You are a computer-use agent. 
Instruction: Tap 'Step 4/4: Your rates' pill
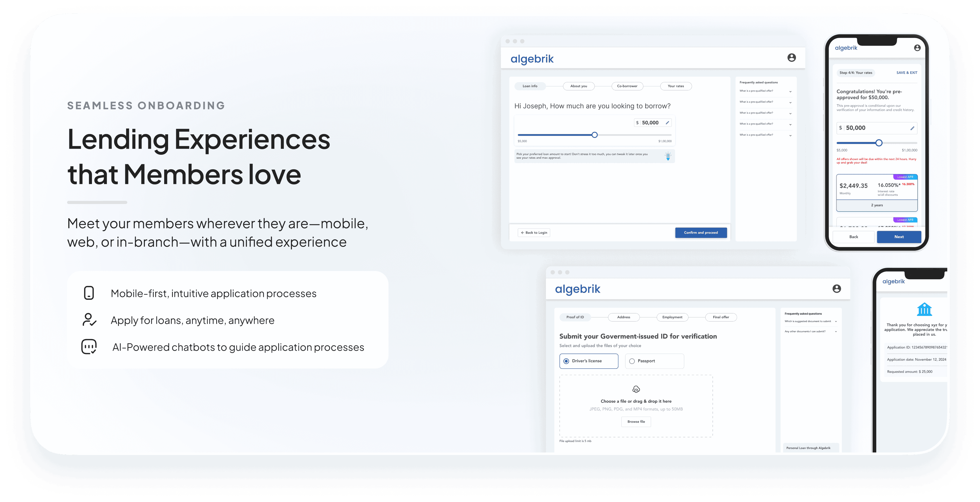coord(856,73)
